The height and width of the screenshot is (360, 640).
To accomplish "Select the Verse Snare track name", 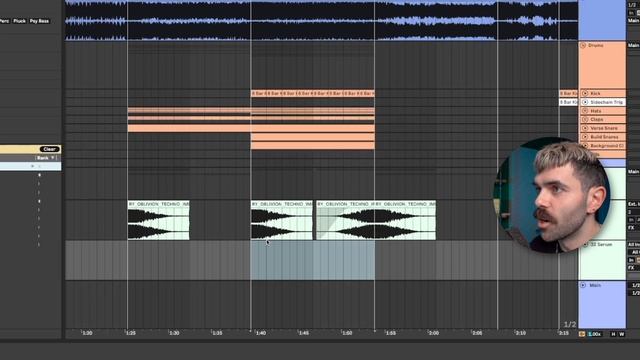I will [604, 128].
